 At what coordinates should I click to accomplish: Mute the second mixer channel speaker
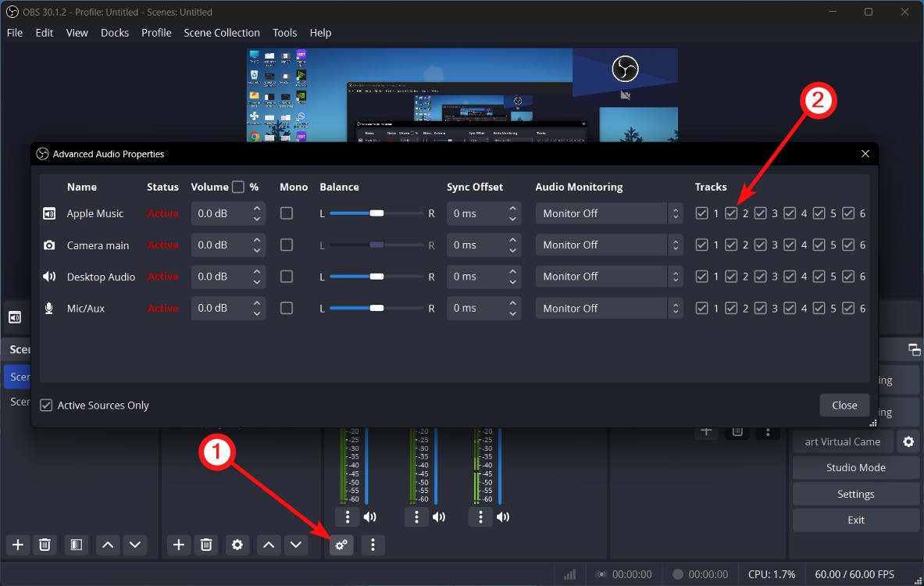pos(439,517)
